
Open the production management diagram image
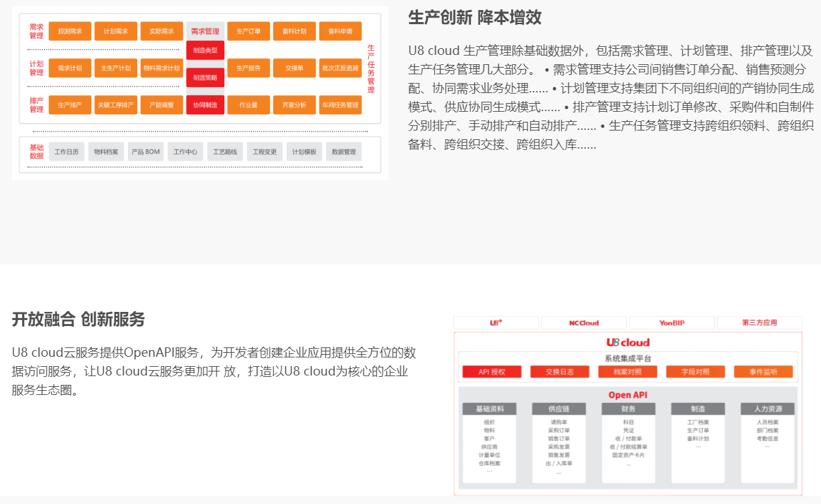click(x=200, y=93)
